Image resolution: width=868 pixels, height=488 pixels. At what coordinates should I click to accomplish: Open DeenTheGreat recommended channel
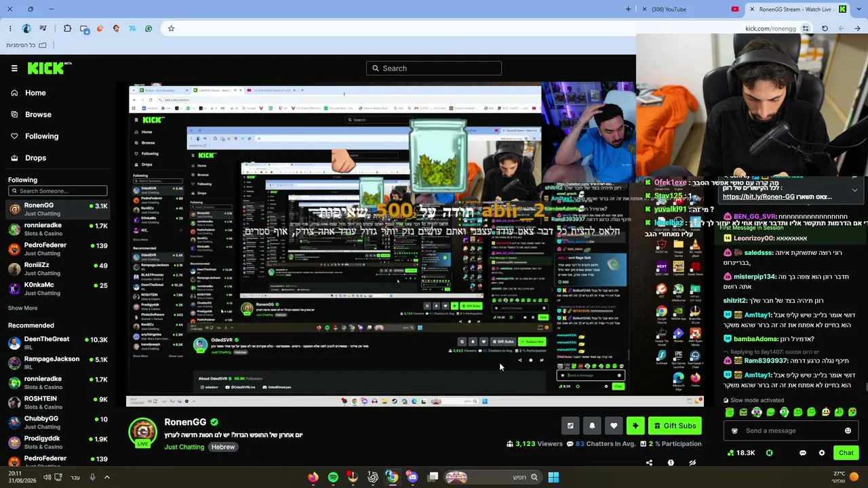click(x=58, y=342)
